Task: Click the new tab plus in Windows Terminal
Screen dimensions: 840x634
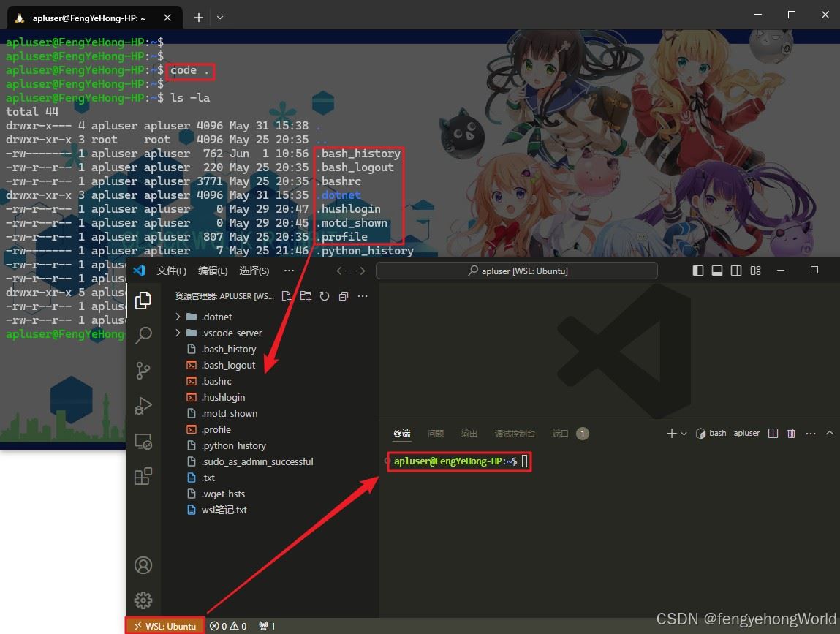Action: pos(199,18)
